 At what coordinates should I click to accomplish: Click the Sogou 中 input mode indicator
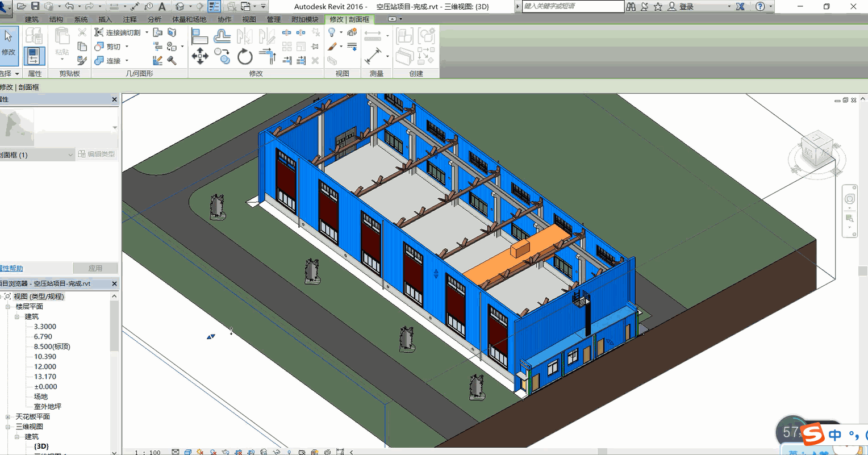coord(834,435)
